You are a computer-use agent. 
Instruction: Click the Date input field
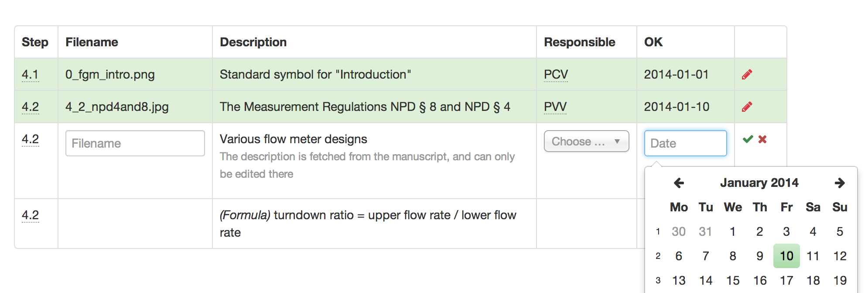pyautogui.click(x=686, y=143)
